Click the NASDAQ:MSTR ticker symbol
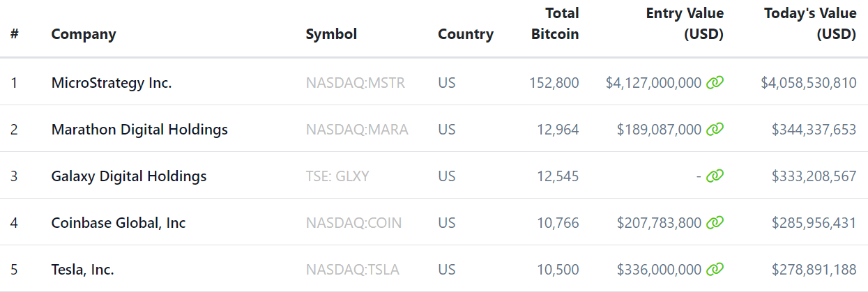 point(355,83)
